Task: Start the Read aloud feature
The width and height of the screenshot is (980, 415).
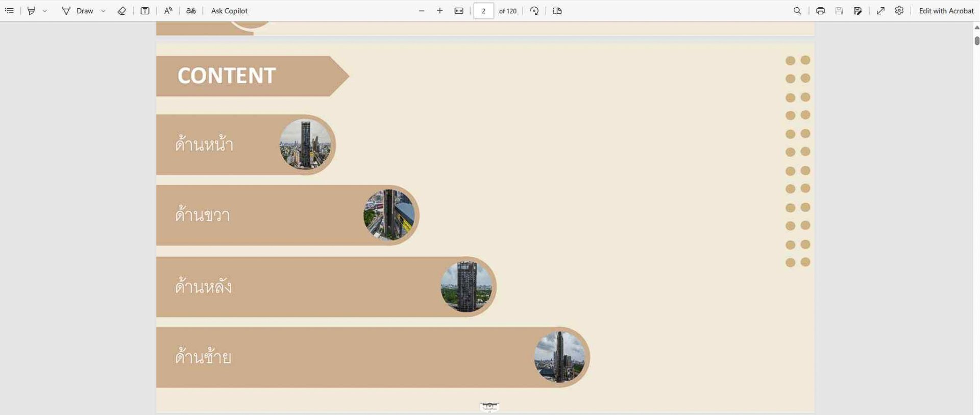Action: 168,11
